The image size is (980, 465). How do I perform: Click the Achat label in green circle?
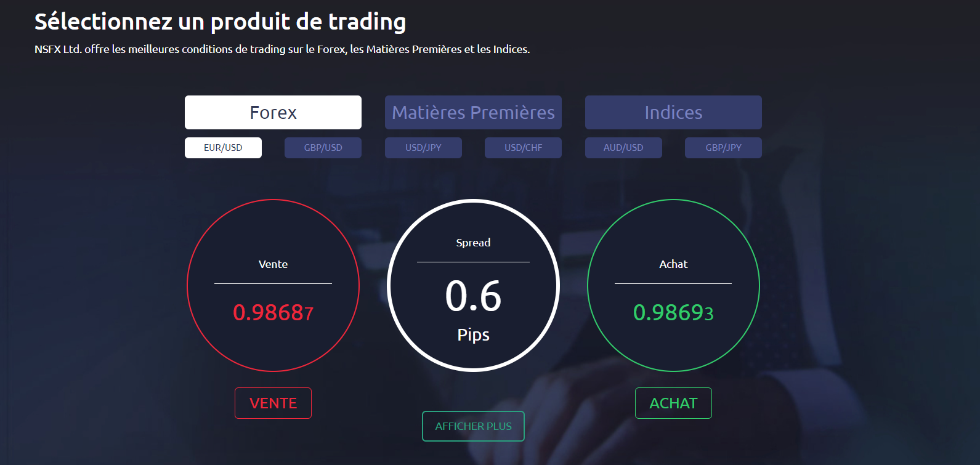coord(673,264)
